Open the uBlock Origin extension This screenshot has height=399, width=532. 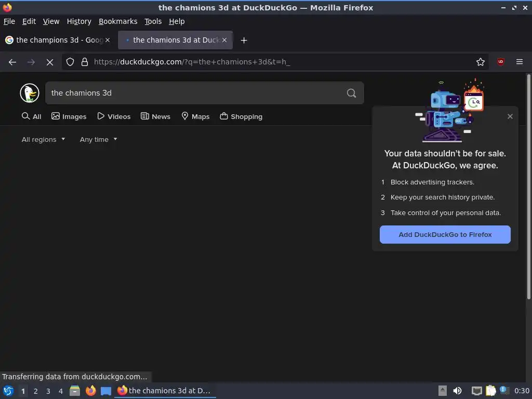coord(500,62)
